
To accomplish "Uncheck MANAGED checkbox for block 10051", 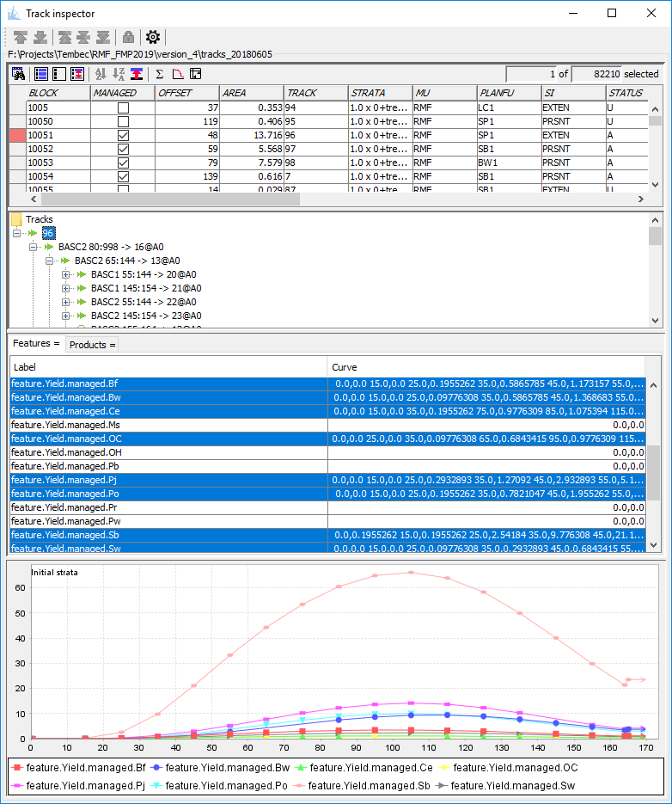I will 123,136.
